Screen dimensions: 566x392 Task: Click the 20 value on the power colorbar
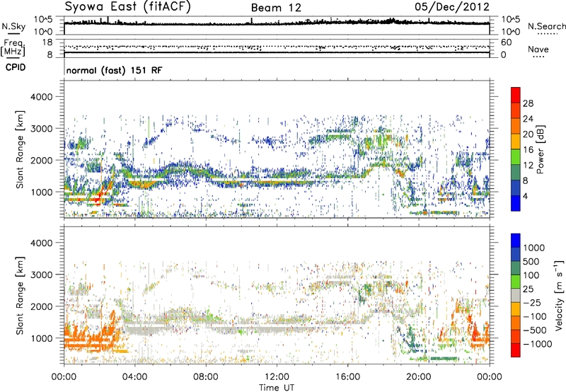point(528,134)
